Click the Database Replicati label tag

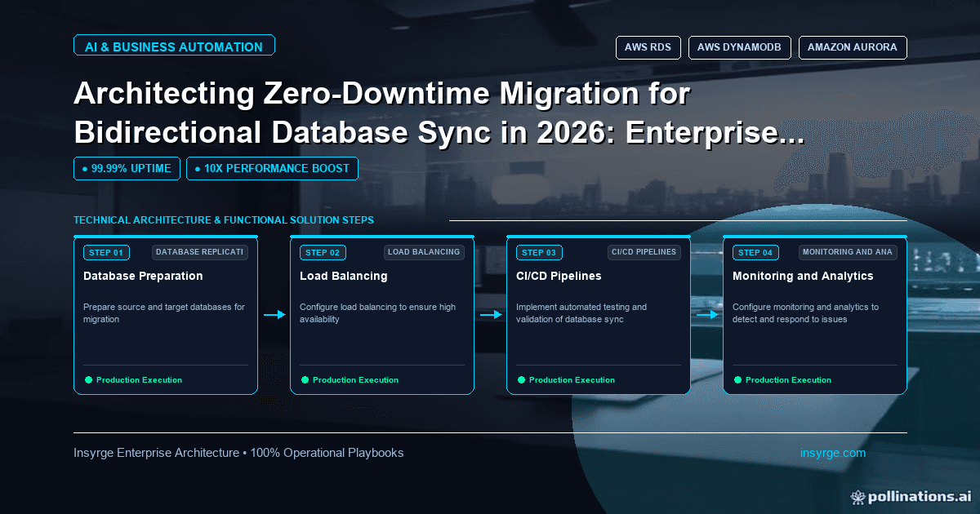point(200,252)
